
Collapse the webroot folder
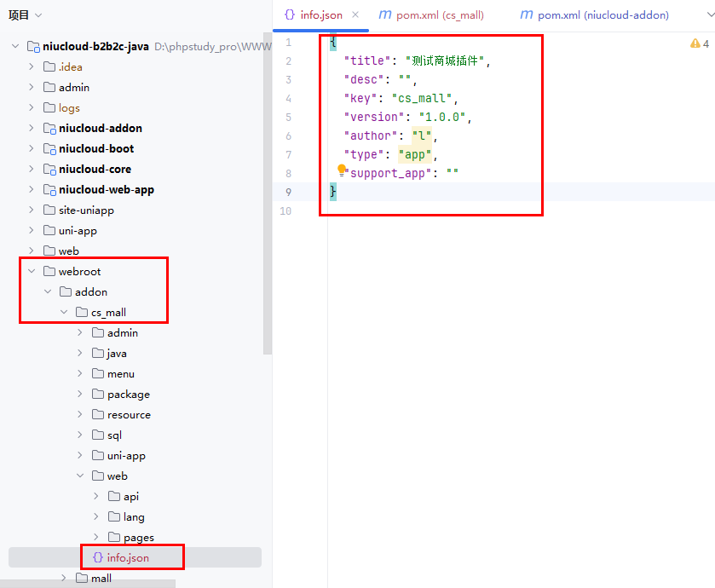pyautogui.click(x=32, y=272)
